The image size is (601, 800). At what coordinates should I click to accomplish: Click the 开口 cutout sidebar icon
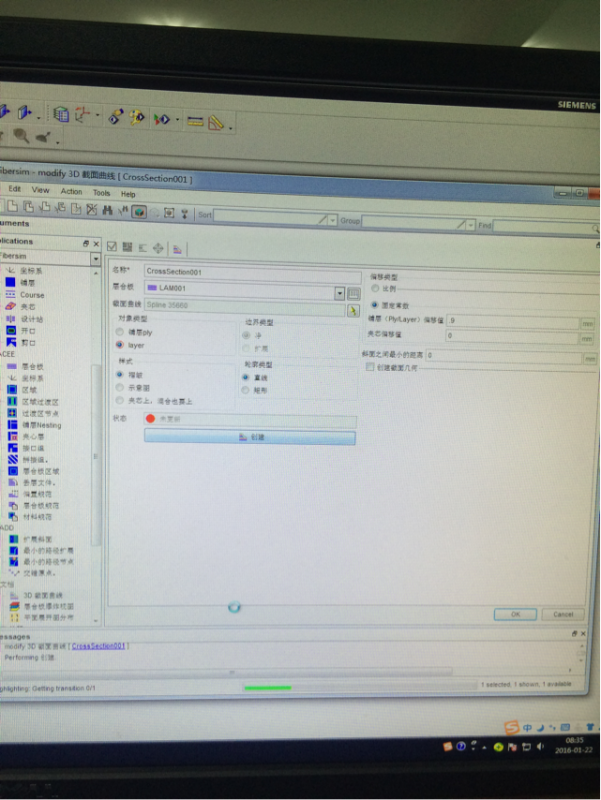point(11,331)
